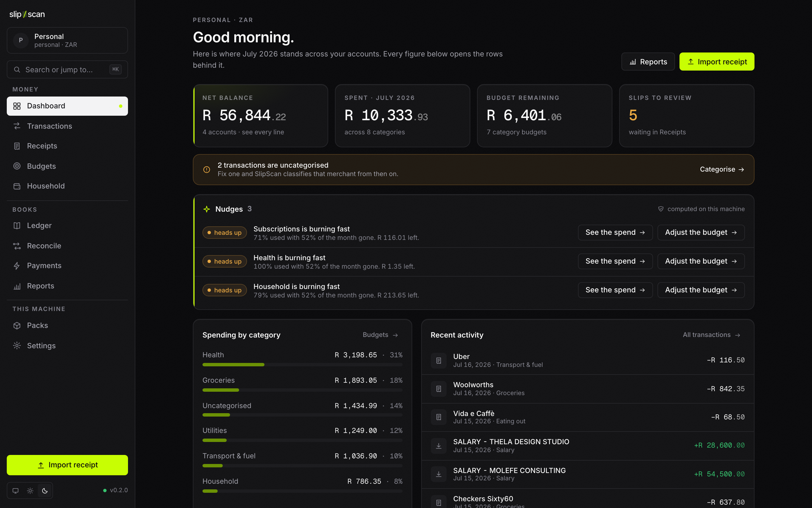Click the Groceries spending progress bar
The height and width of the screenshot is (508, 812).
(x=302, y=390)
